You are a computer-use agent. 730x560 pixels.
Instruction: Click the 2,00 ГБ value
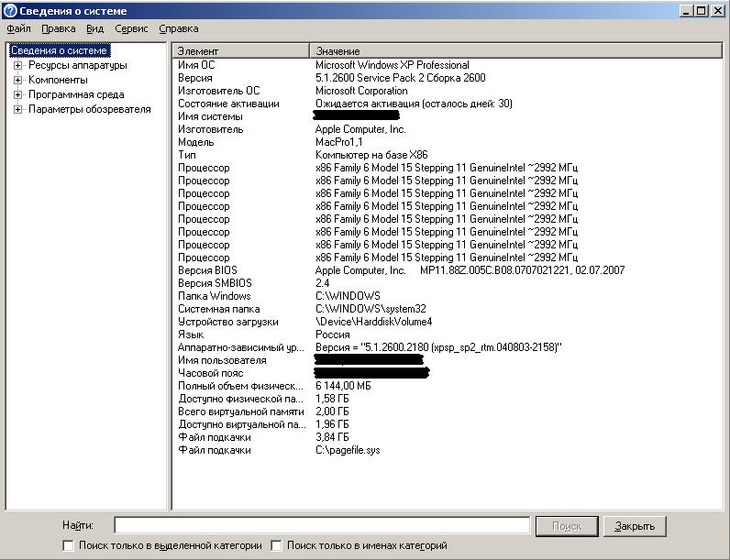click(x=332, y=412)
